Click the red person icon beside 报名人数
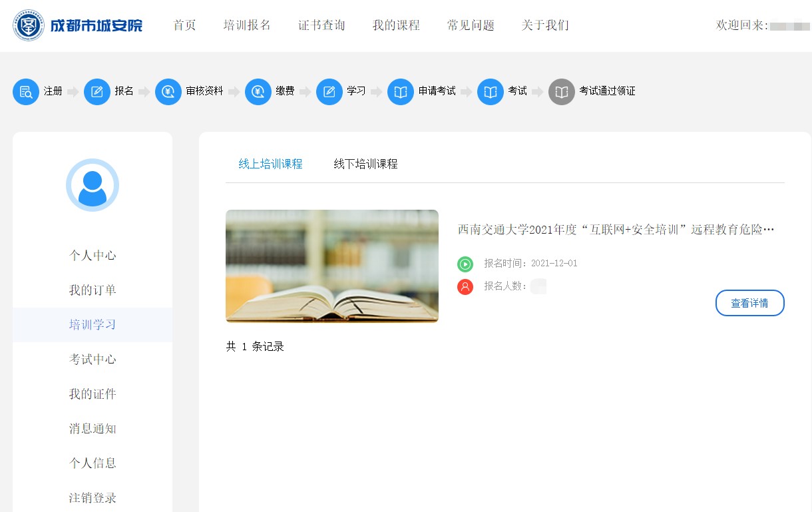Viewport: 812px width, 512px height. point(465,286)
